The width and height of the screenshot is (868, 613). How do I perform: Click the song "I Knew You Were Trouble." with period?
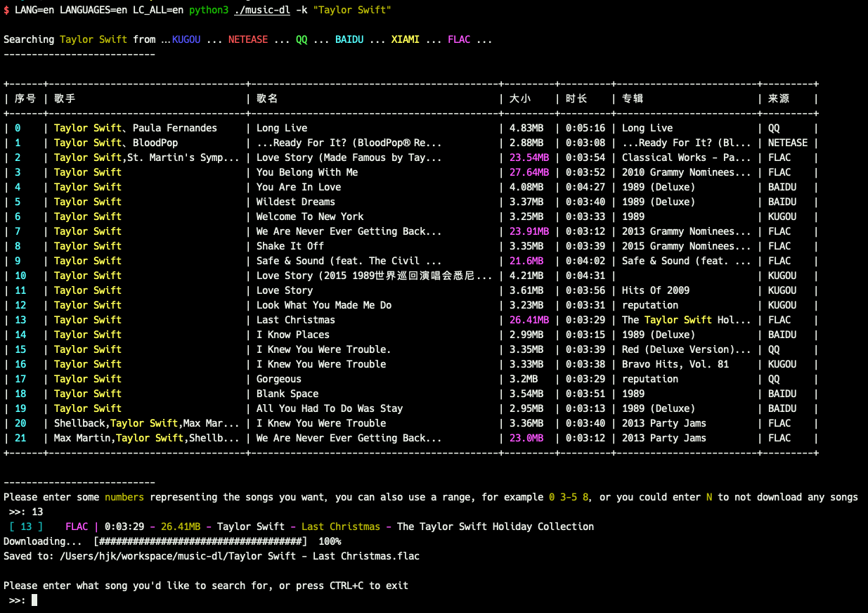[324, 349]
